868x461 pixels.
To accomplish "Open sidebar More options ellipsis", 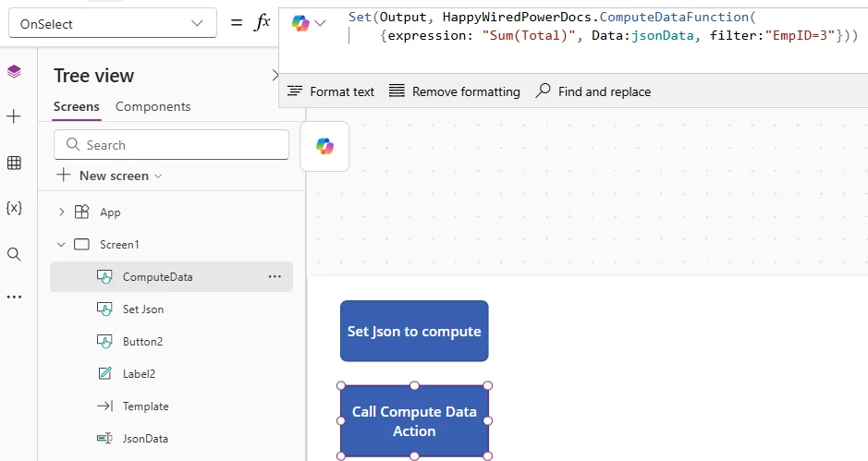I will click(x=14, y=297).
